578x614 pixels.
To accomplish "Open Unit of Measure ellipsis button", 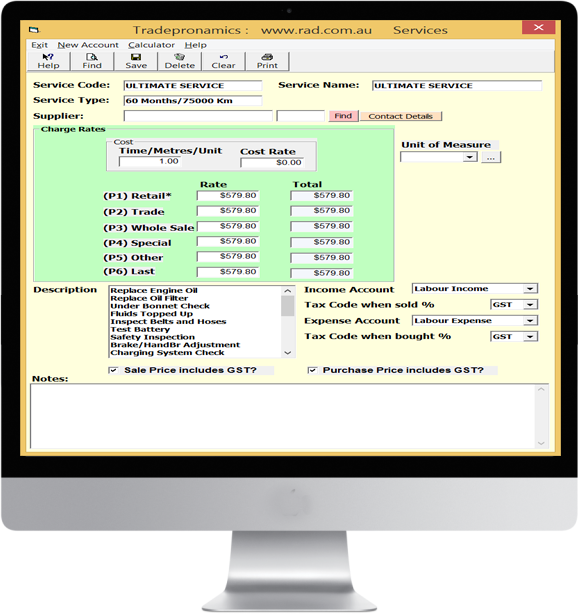I will pos(491,157).
